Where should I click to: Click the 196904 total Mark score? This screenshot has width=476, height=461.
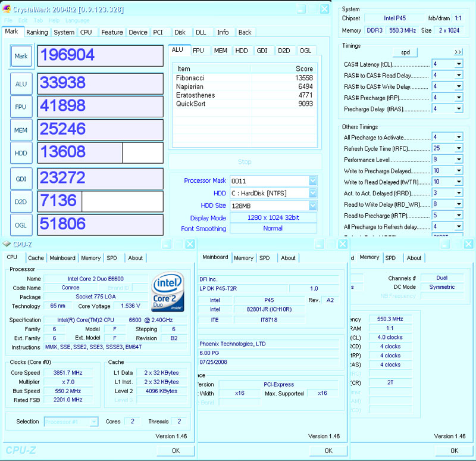point(100,55)
